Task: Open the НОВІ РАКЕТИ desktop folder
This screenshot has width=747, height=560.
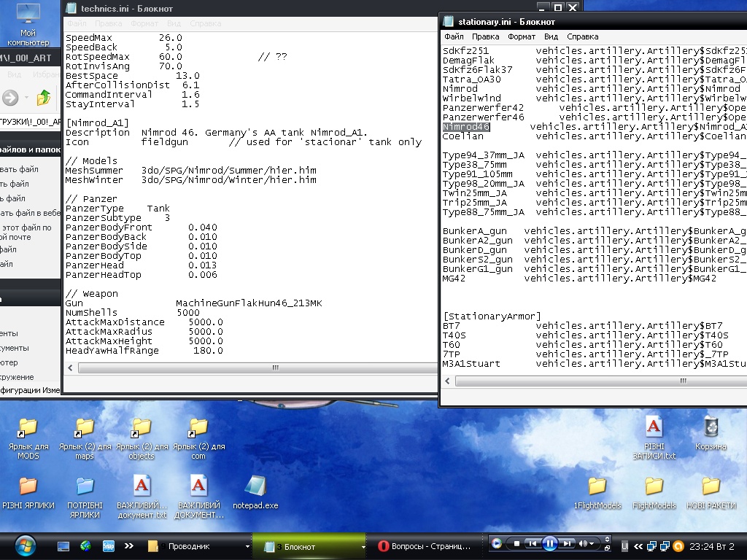Action: pos(711,487)
